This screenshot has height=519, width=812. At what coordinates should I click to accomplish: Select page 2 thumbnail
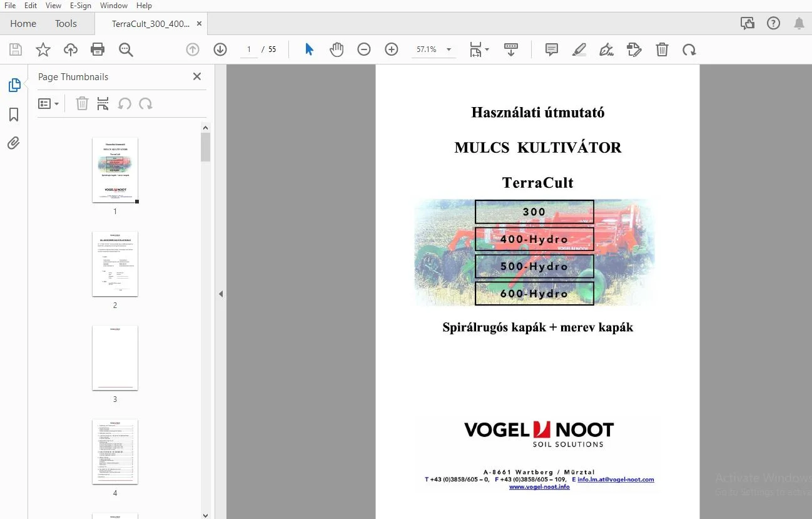coord(115,264)
